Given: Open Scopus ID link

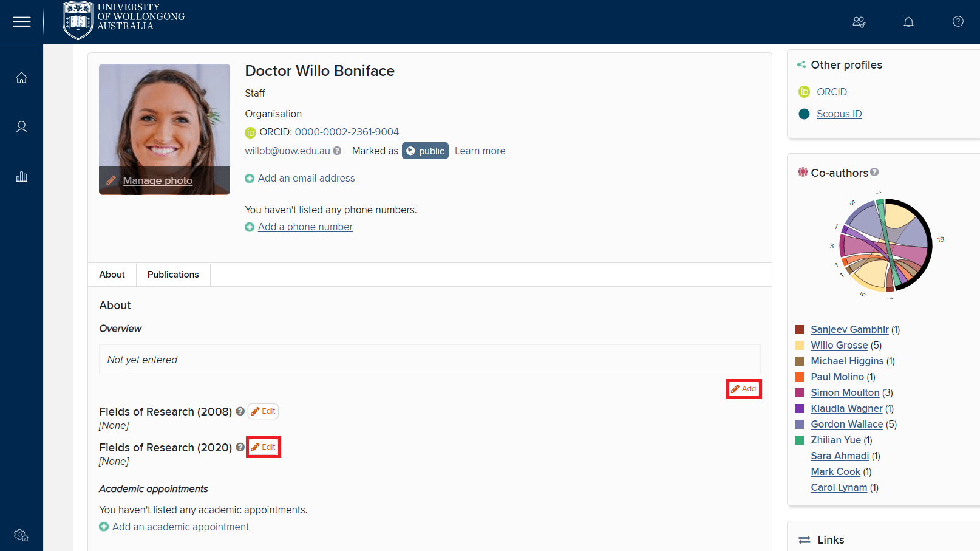Looking at the screenshot, I should coord(839,114).
